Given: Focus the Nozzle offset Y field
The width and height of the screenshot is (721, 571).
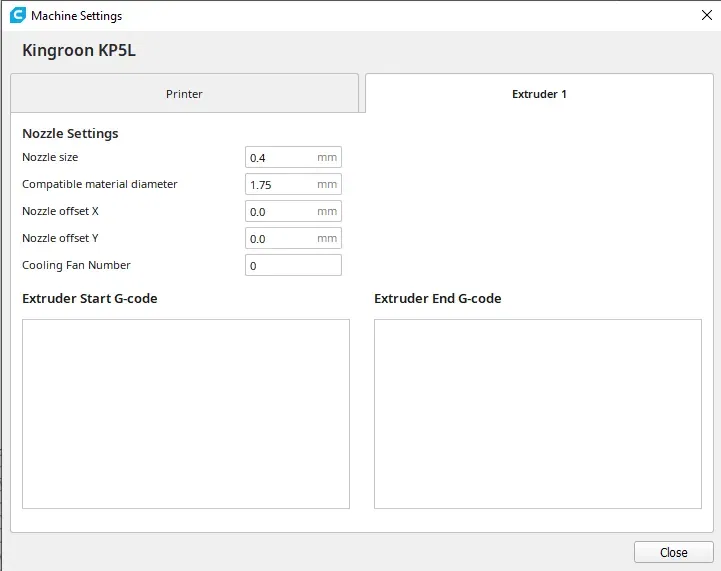Looking at the screenshot, I should point(293,238).
